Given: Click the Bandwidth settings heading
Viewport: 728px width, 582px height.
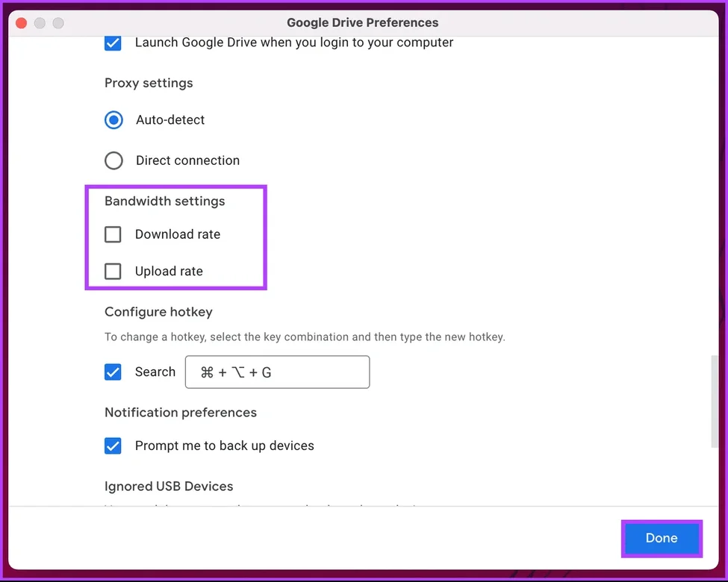Looking at the screenshot, I should point(164,201).
